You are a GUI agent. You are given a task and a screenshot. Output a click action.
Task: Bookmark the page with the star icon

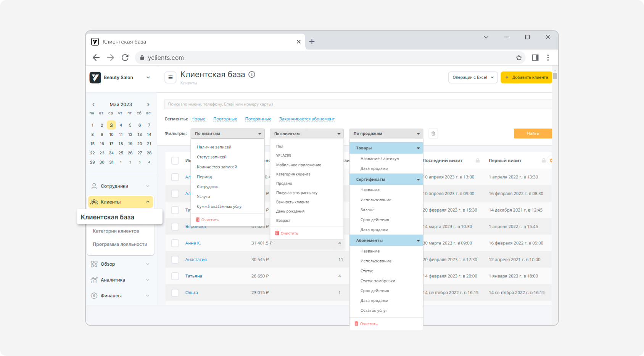pos(519,58)
